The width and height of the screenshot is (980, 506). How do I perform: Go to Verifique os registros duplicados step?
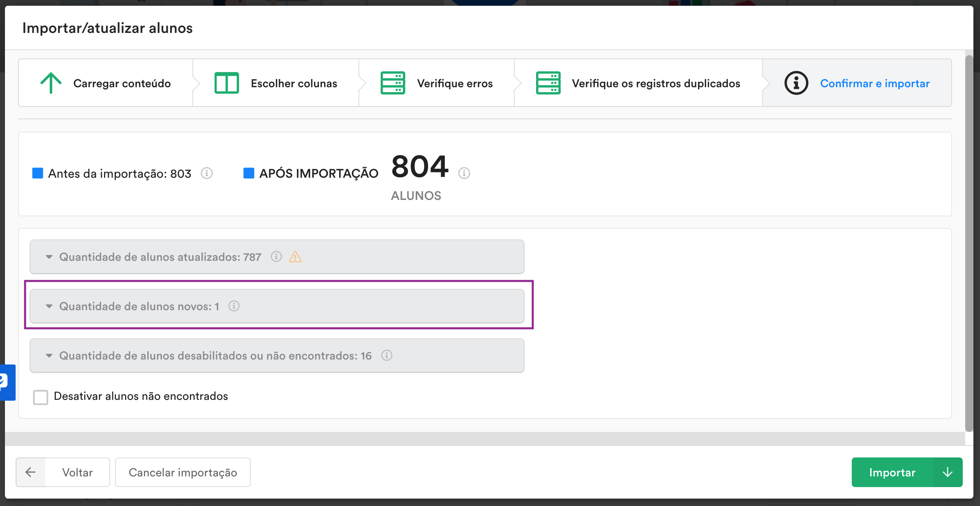click(x=656, y=84)
